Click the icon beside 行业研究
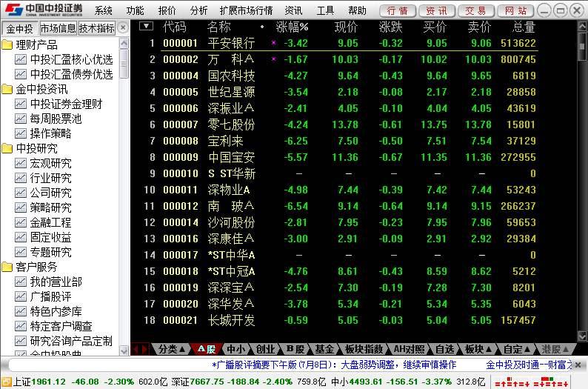The height and width of the screenshot is (389, 588). tap(21, 178)
